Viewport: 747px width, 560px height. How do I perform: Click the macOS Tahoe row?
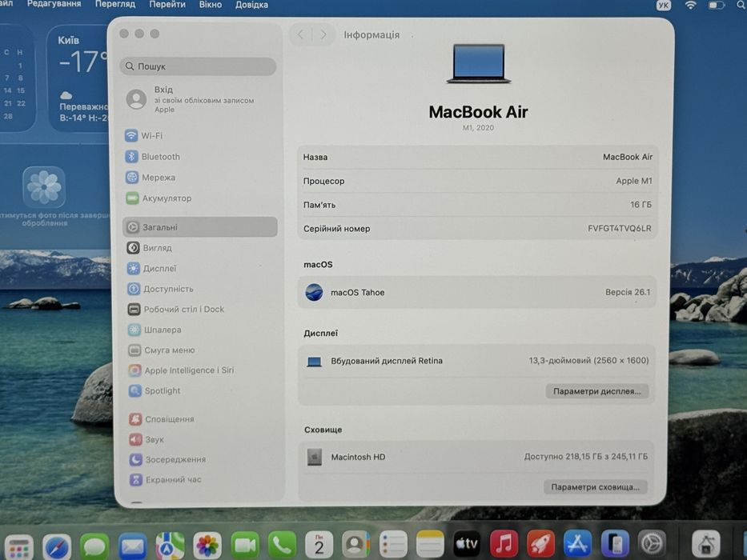pyautogui.click(x=477, y=292)
